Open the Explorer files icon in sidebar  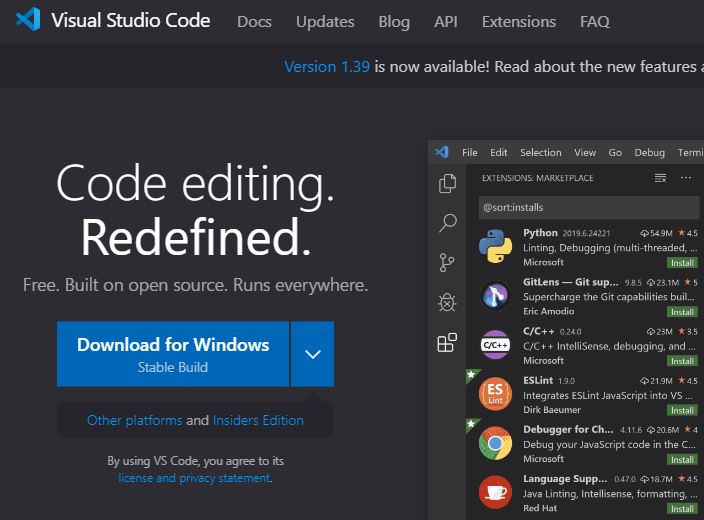447,183
